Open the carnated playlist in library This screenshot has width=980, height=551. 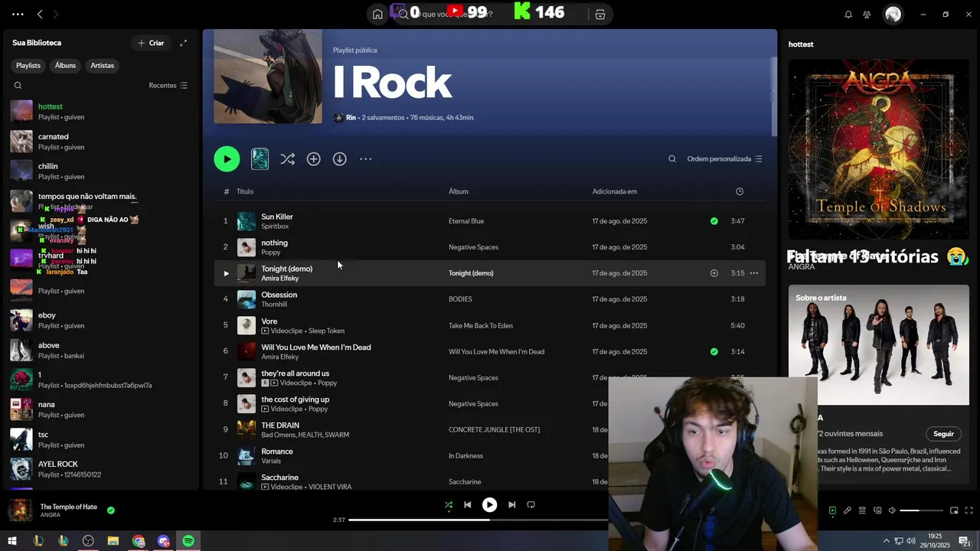(100, 141)
